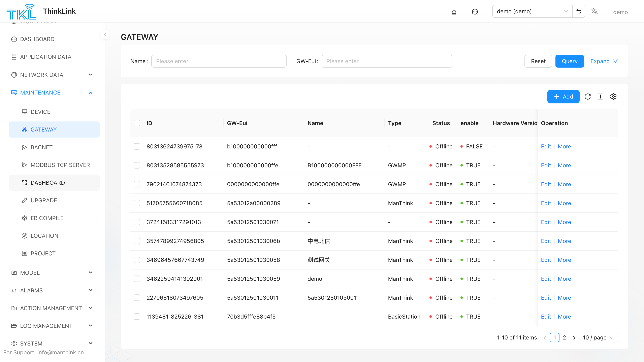Click the LOCATION compass icon
644x362 pixels.
point(24,236)
